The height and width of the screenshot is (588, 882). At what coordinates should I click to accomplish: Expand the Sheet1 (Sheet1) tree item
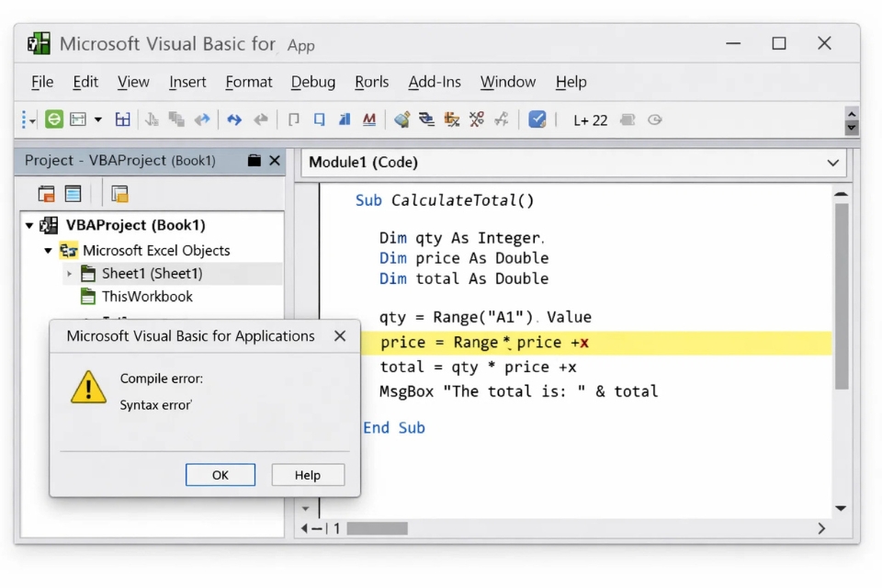69,274
